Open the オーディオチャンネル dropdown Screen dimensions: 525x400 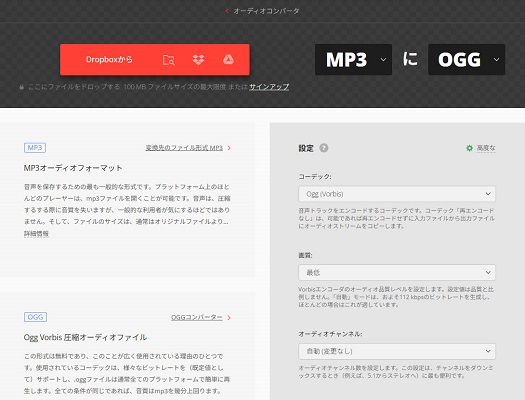(397, 351)
